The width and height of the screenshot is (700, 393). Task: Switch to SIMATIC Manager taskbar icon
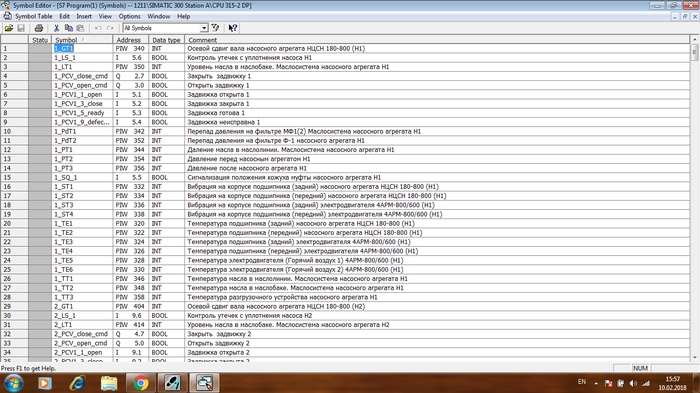point(172,383)
